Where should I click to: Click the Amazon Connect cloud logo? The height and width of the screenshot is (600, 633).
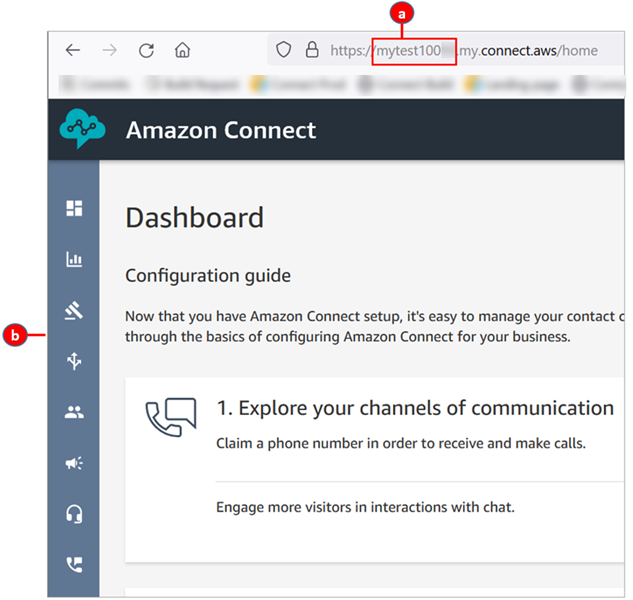click(x=82, y=128)
